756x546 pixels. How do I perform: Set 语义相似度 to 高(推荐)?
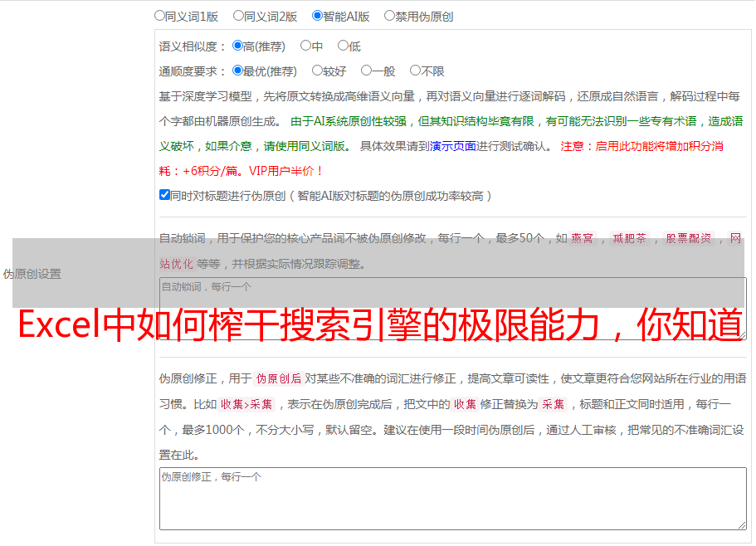tap(237, 46)
